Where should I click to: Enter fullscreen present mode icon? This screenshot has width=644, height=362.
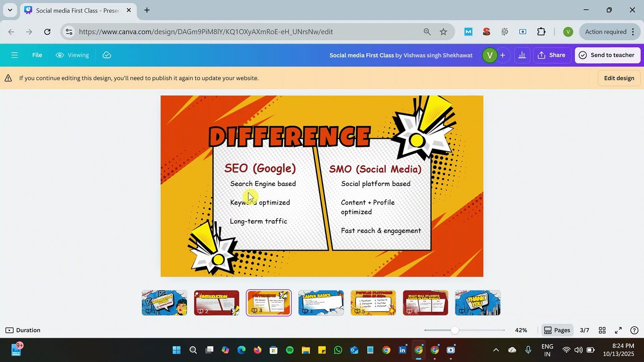tap(618, 330)
